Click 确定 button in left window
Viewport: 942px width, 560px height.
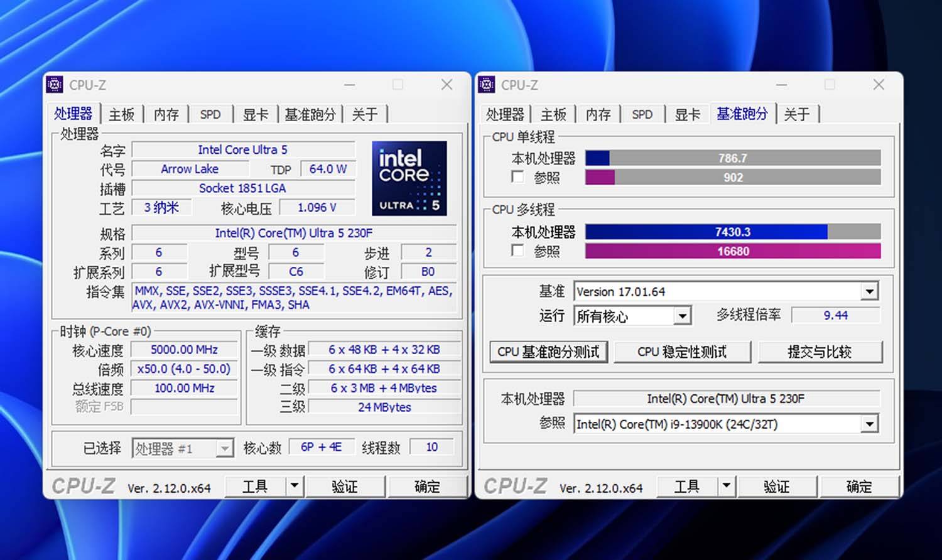[x=428, y=486]
